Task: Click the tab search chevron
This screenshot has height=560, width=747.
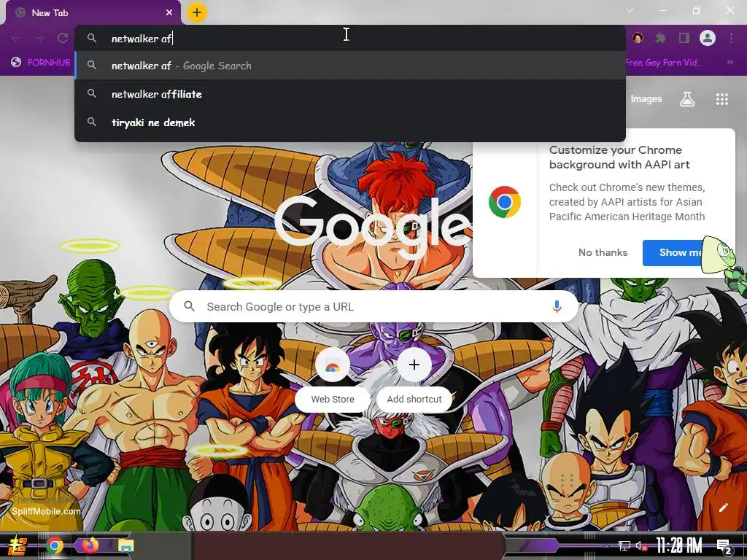Action: point(630,10)
